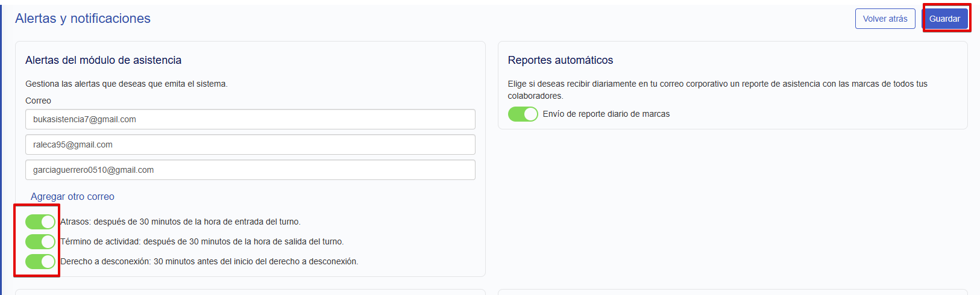Click the Envío de reporte diario label text
Image resolution: width=980 pixels, height=295 pixels.
pos(606,114)
